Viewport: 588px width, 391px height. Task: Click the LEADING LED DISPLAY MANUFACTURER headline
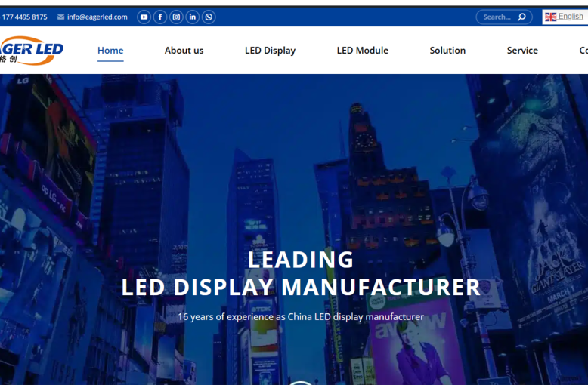[x=301, y=273]
